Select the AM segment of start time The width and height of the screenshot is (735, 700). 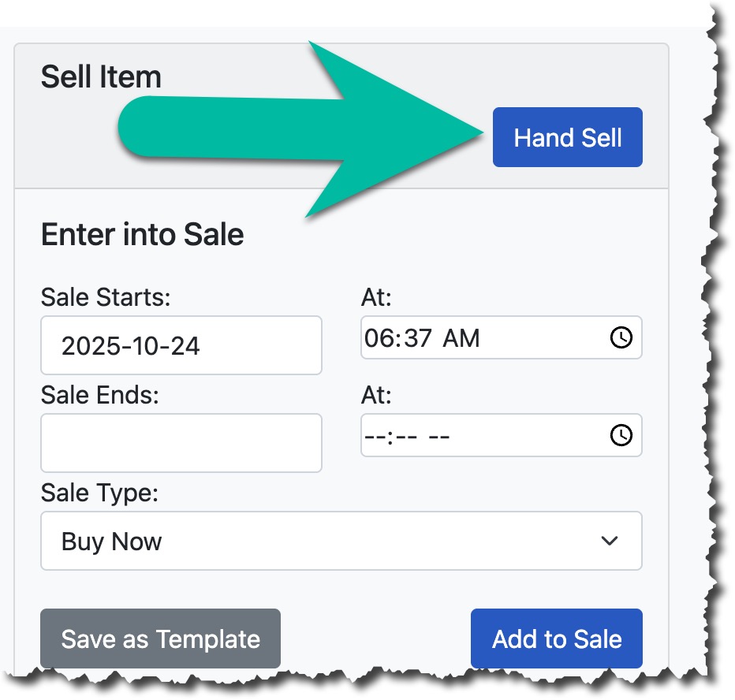pyautogui.click(x=461, y=339)
